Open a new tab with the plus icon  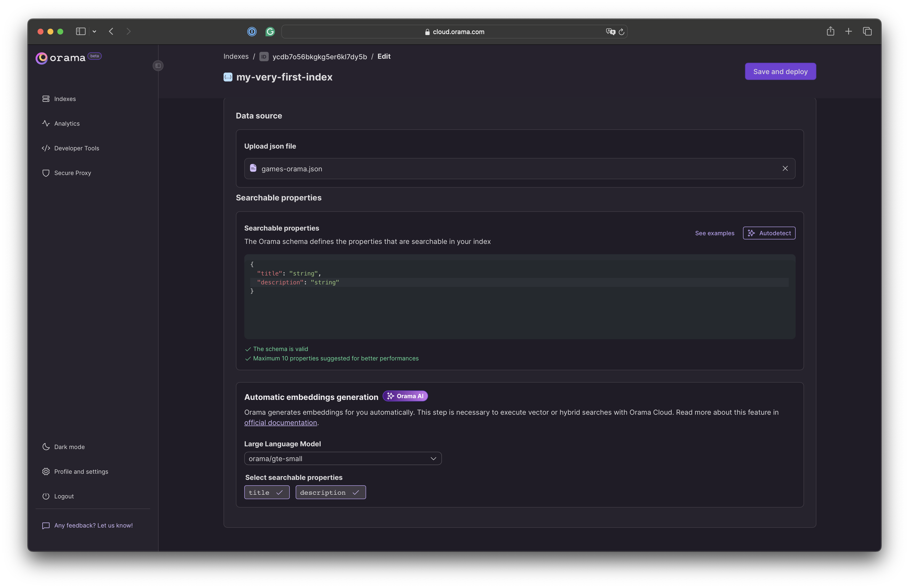pos(849,31)
